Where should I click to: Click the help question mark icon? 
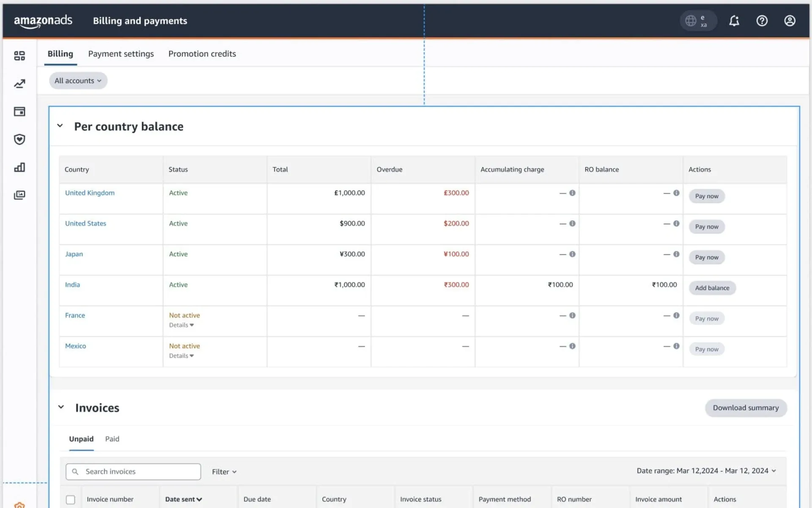click(x=763, y=20)
